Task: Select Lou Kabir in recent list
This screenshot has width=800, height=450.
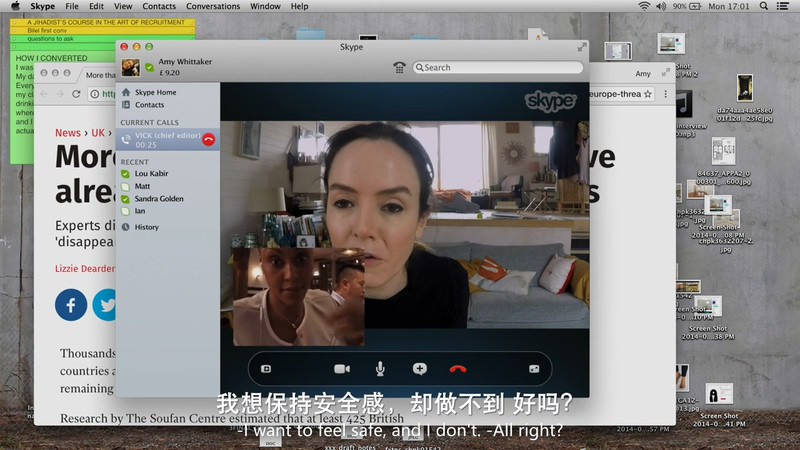Action: 152,173
